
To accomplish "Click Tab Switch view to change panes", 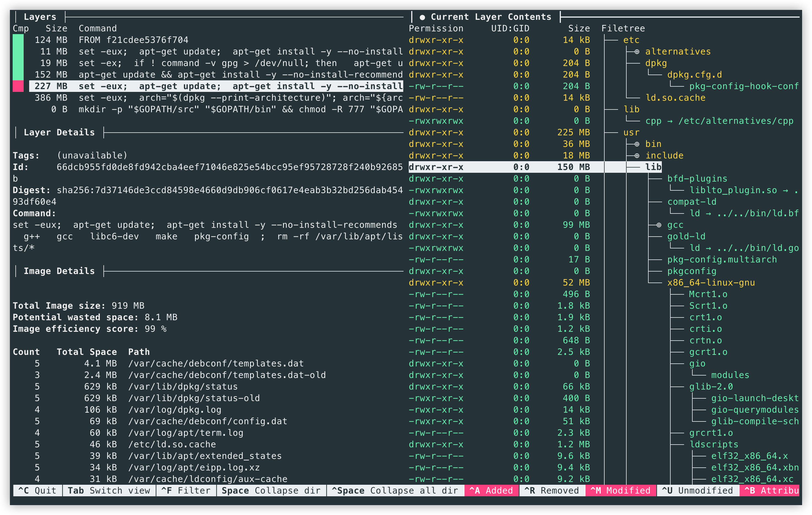I will [x=109, y=491].
